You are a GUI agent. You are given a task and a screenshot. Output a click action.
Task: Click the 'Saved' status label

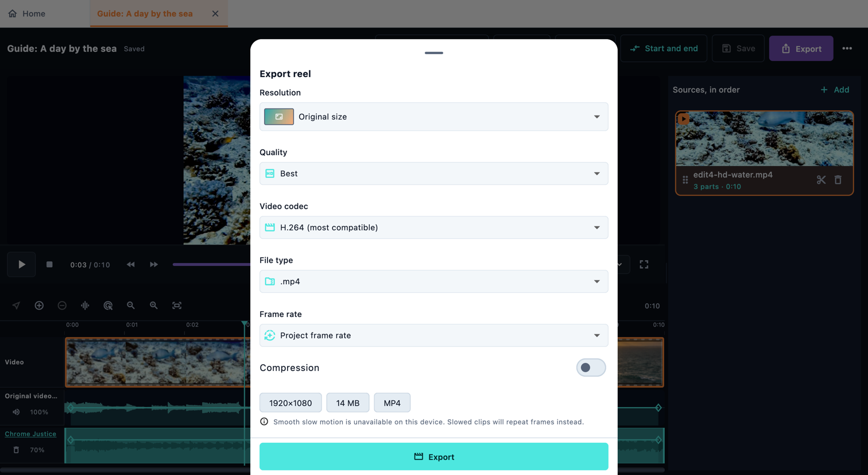click(x=134, y=49)
